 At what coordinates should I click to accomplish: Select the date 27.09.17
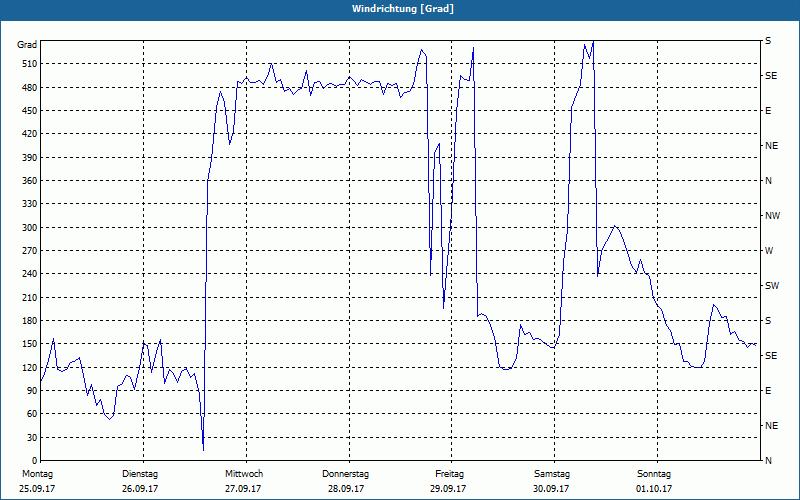click(243, 489)
